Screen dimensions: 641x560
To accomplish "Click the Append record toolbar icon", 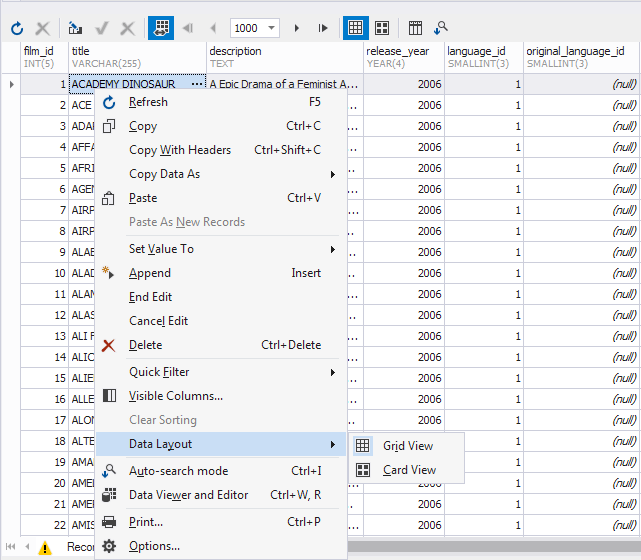I will 75,28.
